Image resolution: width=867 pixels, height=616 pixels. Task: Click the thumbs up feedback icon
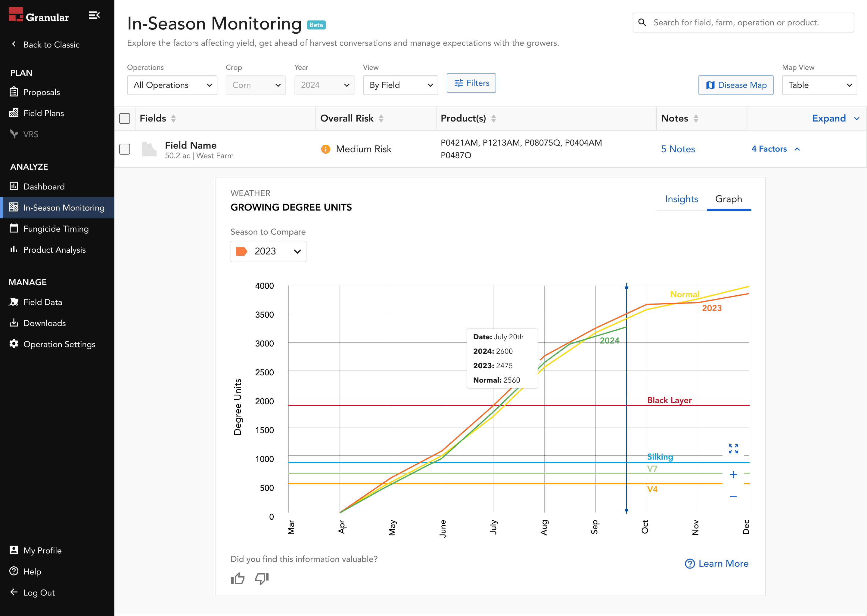click(238, 578)
